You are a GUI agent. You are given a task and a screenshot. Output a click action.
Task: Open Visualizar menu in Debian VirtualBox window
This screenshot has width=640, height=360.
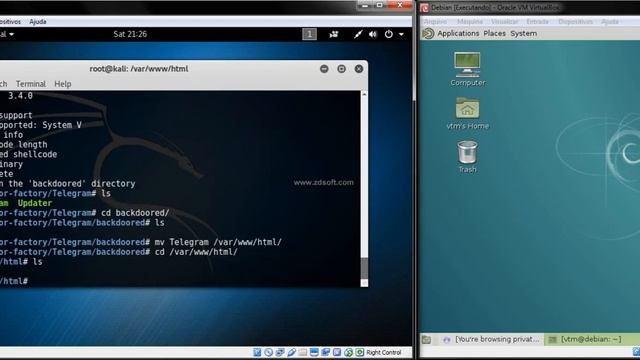tap(504, 22)
